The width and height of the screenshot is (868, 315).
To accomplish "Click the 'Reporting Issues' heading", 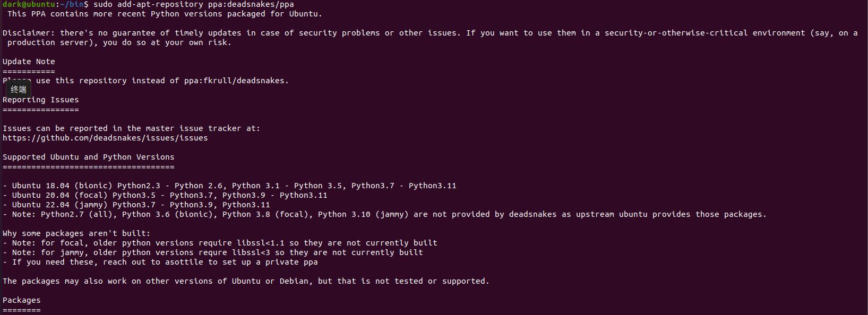I will (41, 100).
